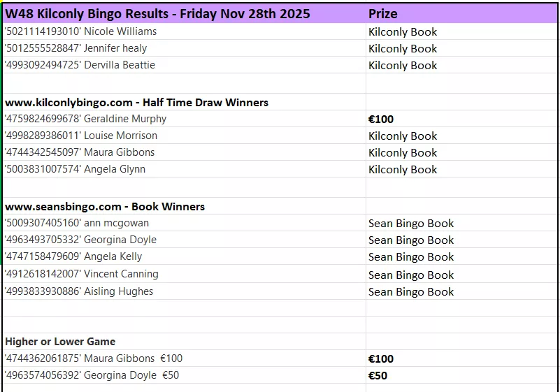Viewport: 560px width, 392px height.
Task: Click the www.seansbingo.com Book Winners heading
Action: [x=105, y=206]
